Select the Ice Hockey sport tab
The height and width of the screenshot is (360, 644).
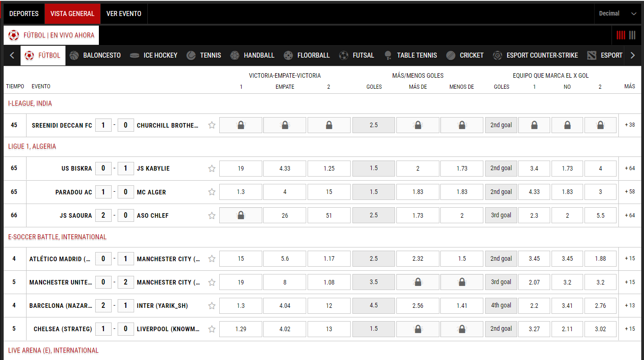tap(154, 55)
